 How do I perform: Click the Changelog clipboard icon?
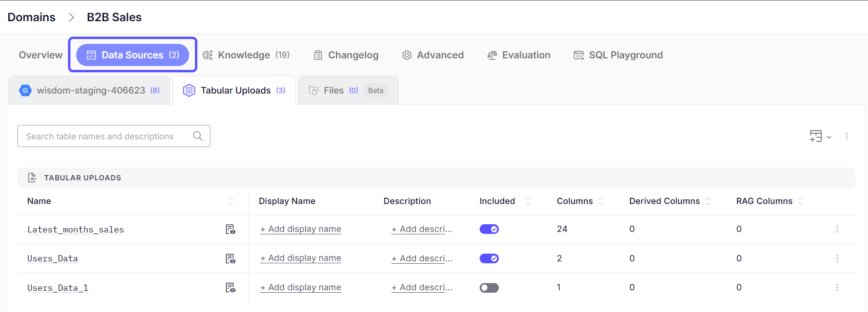coord(318,55)
